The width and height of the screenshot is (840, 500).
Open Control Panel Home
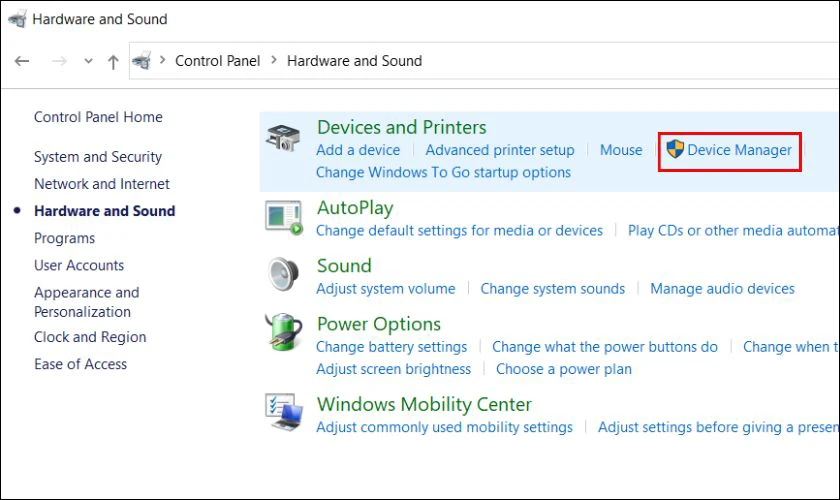tap(98, 117)
